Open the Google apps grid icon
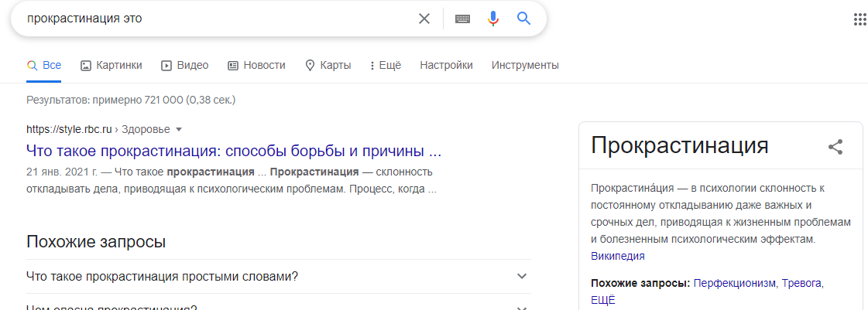The height and width of the screenshot is (310, 868). tap(860, 19)
